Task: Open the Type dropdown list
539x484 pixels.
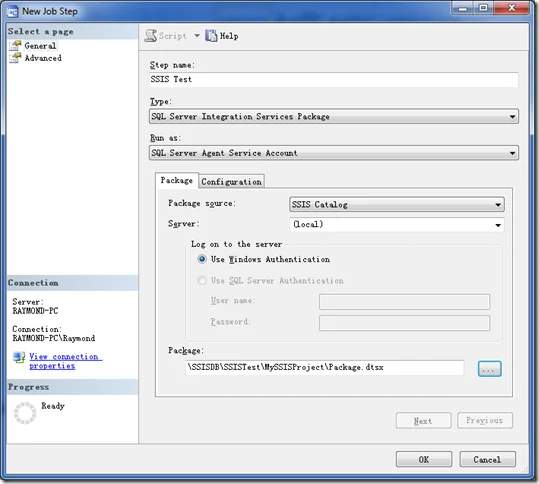Action: [334, 117]
